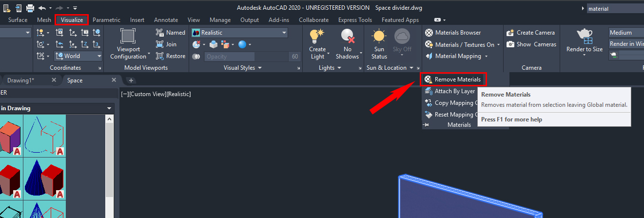Open Coordinates panel dialog launcher arrow
644x218 pixels.
pyautogui.click(x=99, y=68)
